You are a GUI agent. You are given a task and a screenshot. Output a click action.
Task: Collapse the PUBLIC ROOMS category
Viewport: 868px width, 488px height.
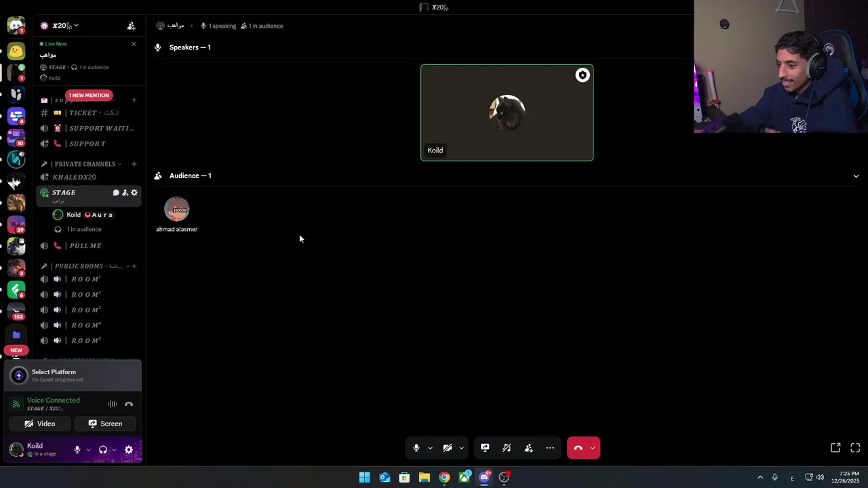pos(85,266)
